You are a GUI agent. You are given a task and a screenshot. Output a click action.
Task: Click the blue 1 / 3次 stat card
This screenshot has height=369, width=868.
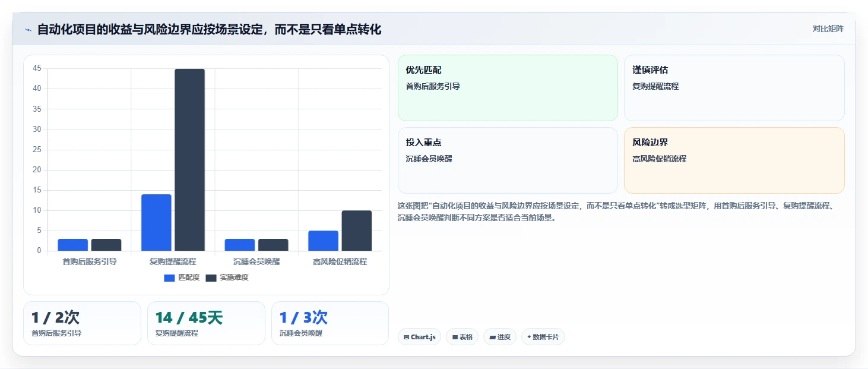330,323
